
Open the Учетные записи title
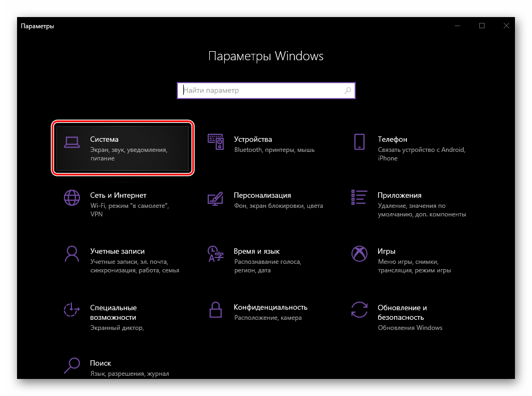pos(117,252)
